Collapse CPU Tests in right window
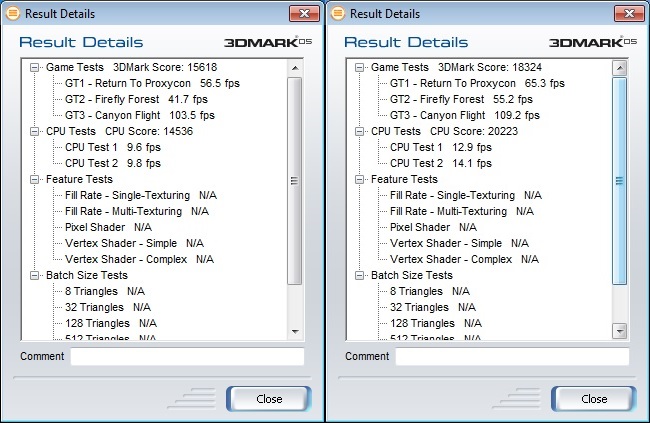 pos(359,131)
